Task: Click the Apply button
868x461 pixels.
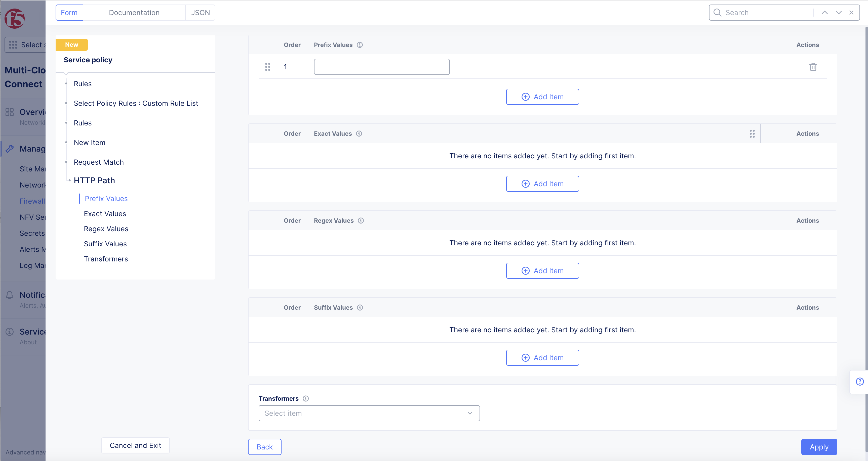Action: click(819, 447)
